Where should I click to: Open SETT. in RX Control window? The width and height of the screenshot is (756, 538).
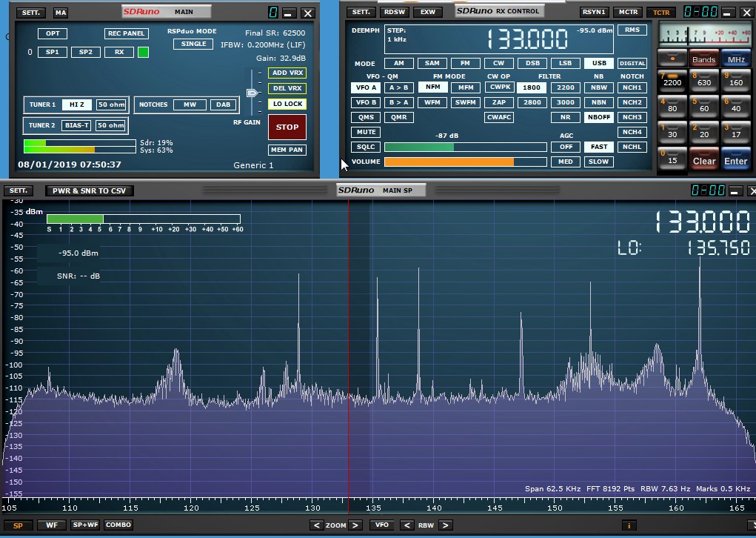click(x=361, y=12)
